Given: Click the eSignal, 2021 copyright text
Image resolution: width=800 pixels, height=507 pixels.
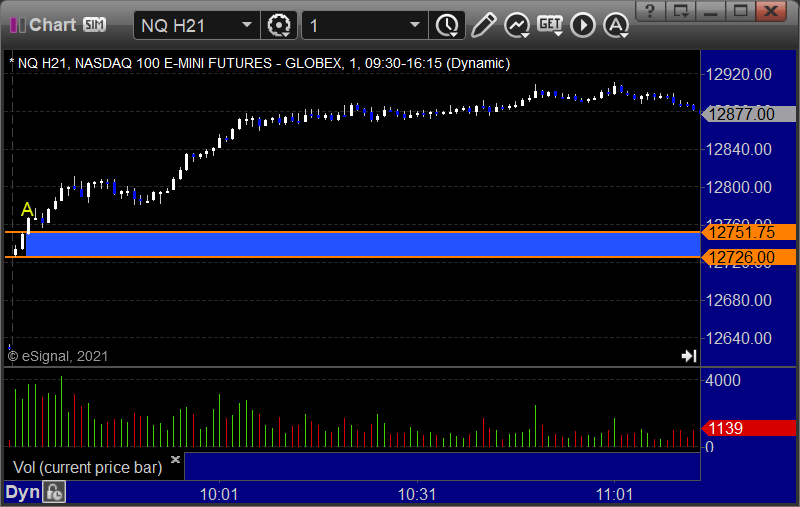Looking at the screenshot, I should click(x=58, y=356).
